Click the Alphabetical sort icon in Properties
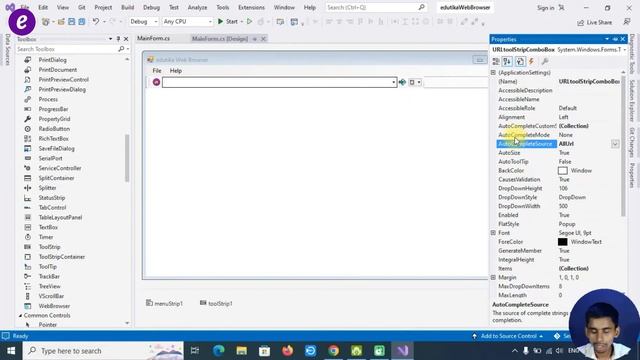The height and width of the screenshot is (360, 640). 507,61
